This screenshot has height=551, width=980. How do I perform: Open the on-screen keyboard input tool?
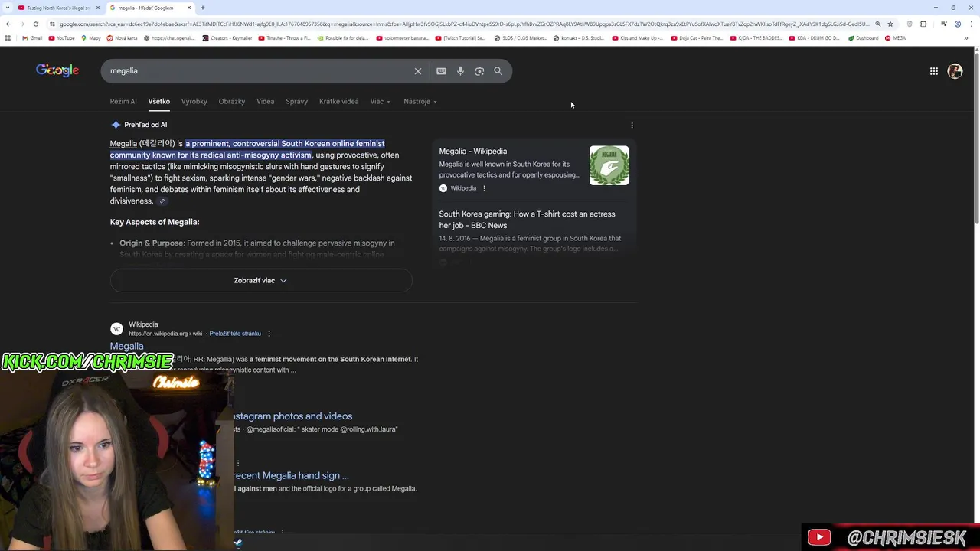coord(441,71)
